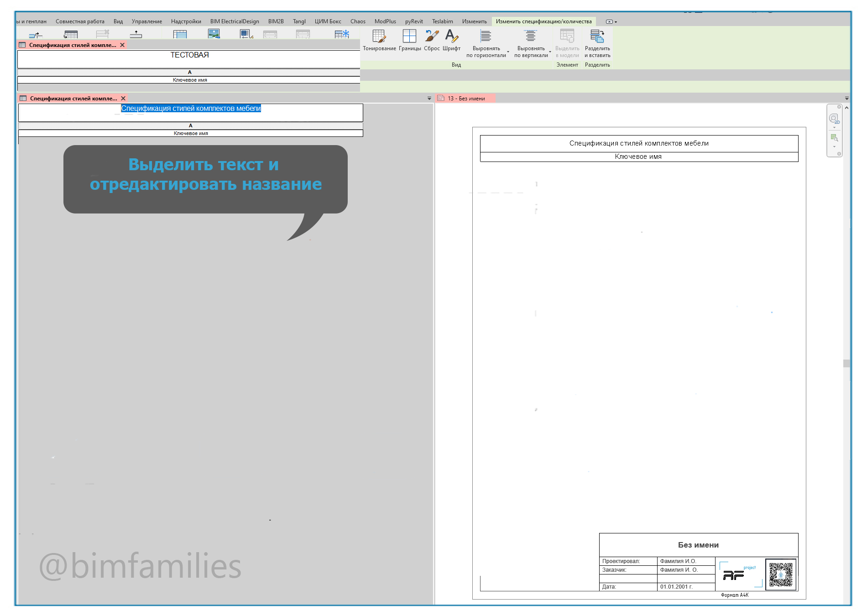Close the navigation bar
The height and width of the screenshot is (616, 867).
tap(839, 107)
